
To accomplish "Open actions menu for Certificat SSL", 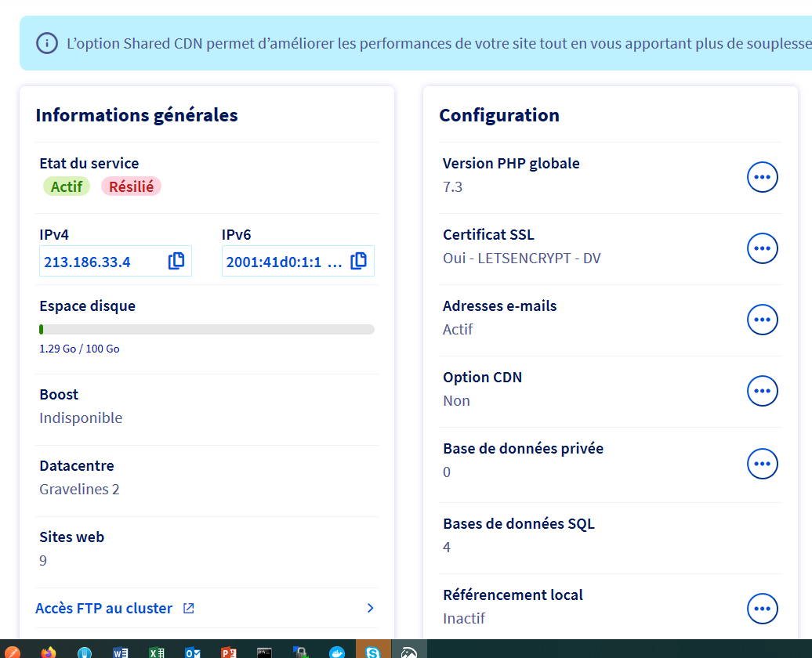I will (x=762, y=248).
